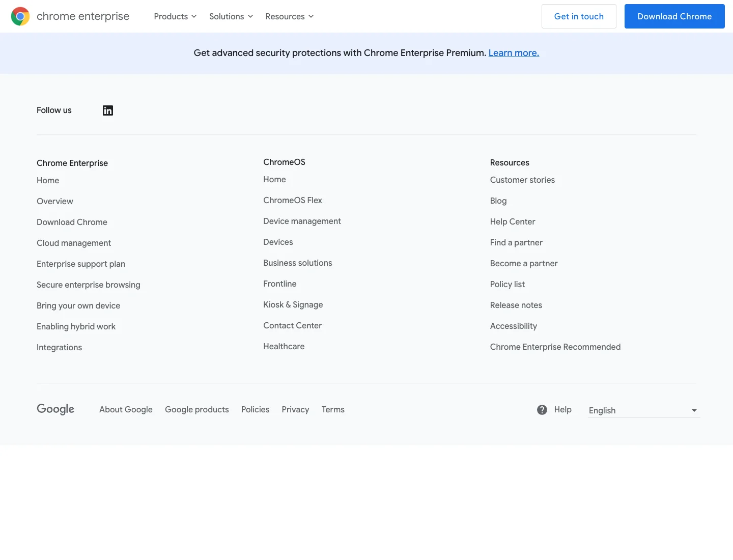Image resolution: width=733 pixels, height=560 pixels.
Task: Open Bring your own device link
Action: point(78,305)
